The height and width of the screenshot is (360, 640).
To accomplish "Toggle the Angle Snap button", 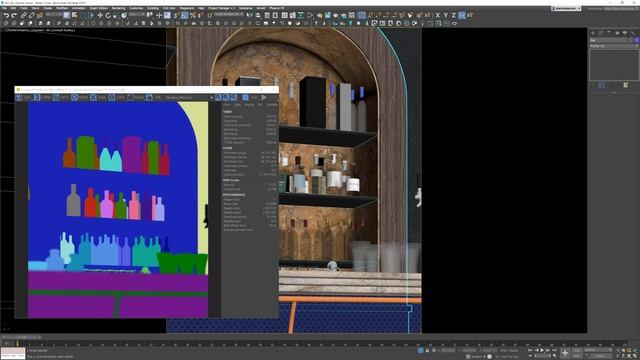I will (184, 15).
